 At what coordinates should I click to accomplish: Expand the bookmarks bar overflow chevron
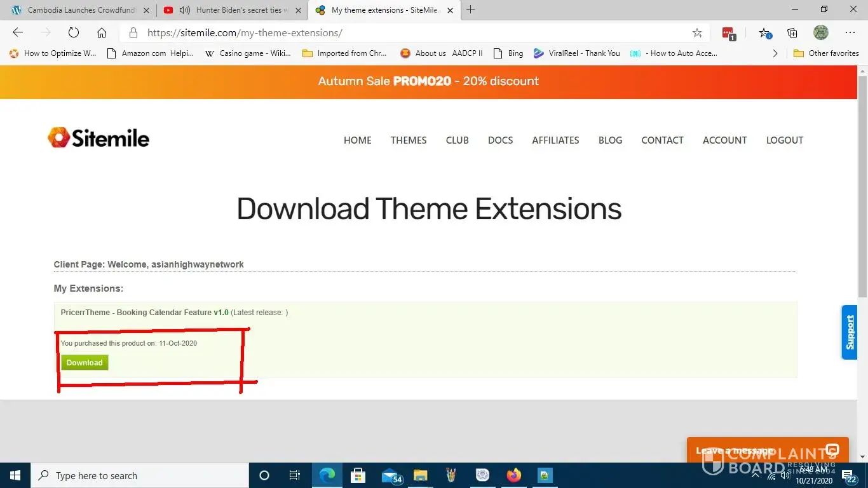pos(775,53)
